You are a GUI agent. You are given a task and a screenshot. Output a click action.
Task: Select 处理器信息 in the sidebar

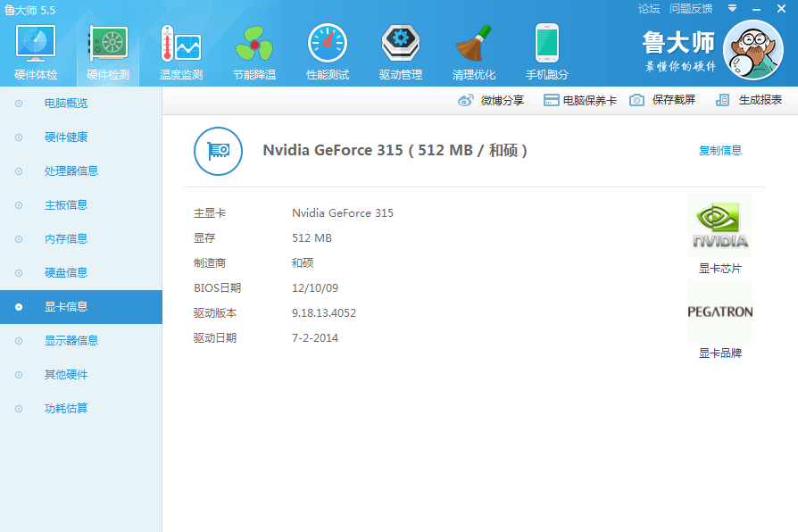tap(71, 170)
